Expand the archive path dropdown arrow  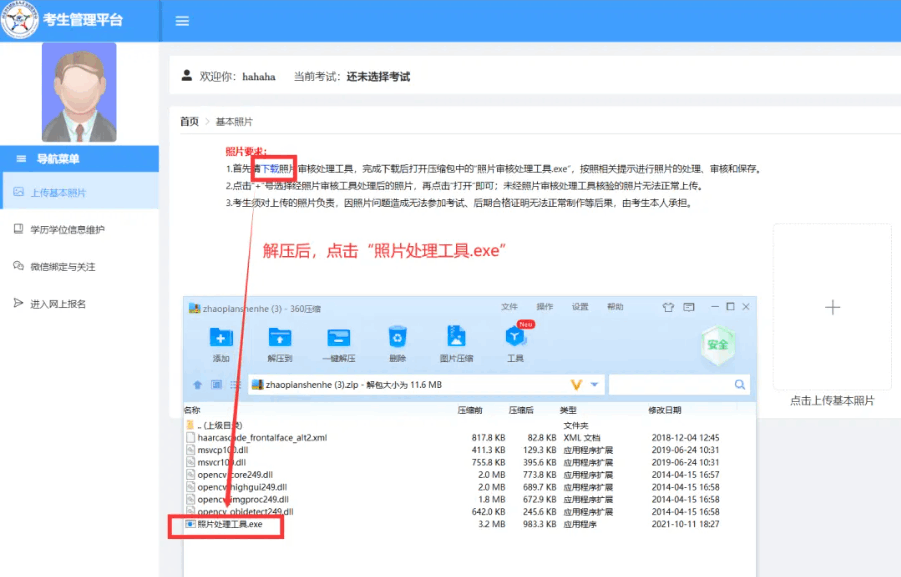(595, 384)
